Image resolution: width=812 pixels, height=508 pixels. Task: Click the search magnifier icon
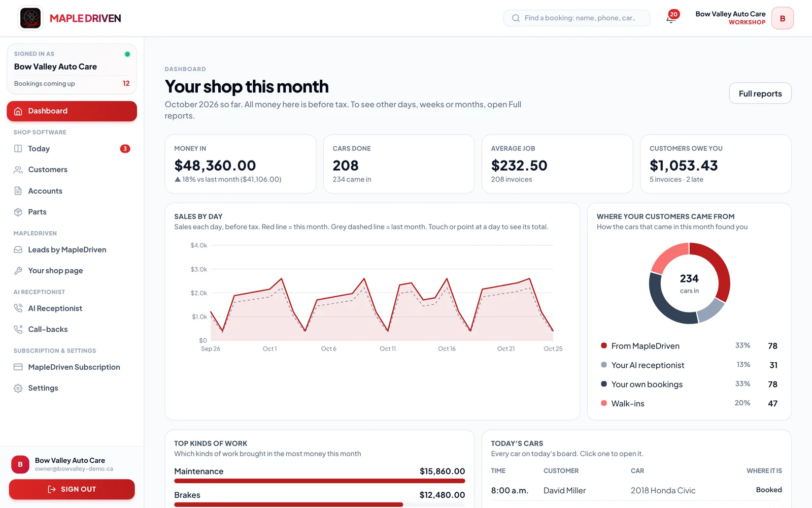click(516, 18)
